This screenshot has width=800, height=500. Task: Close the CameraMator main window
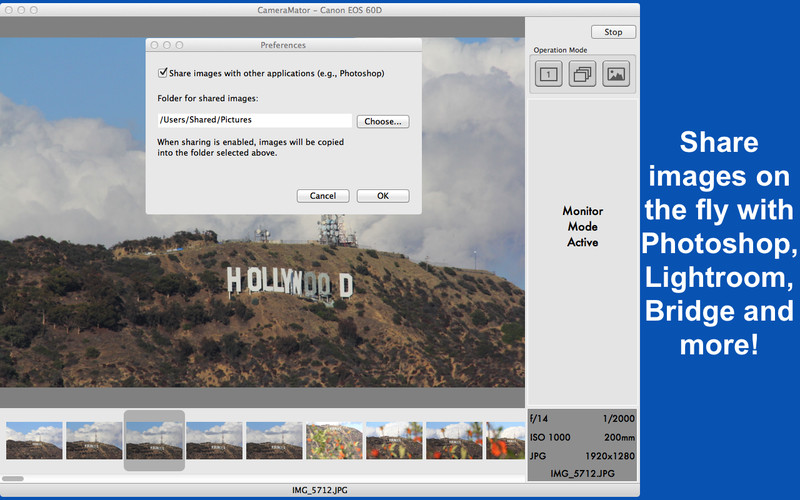click(x=9, y=10)
